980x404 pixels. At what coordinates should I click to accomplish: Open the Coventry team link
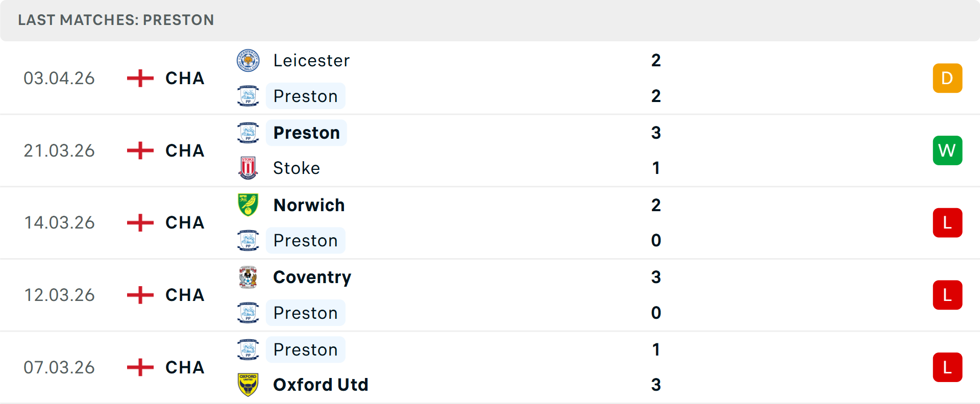click(312, 277)
